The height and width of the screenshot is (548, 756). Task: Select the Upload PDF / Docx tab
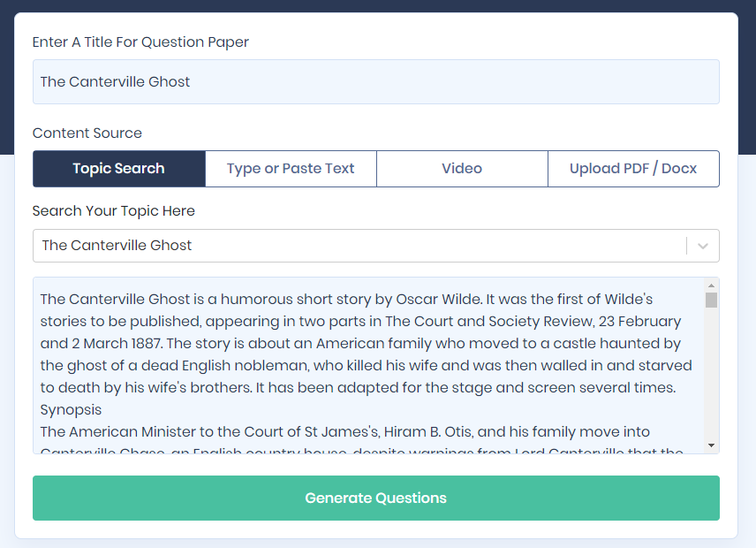(633, 168)
